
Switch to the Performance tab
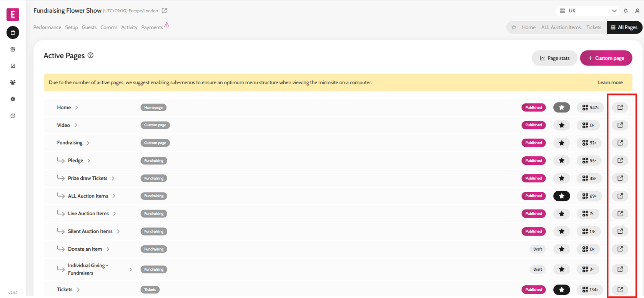tap(47, 27)
